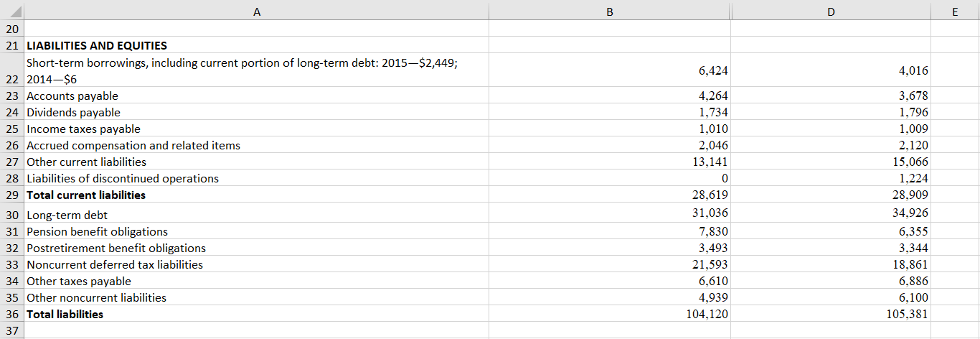Select 'Other noncurrent liabilities' label cell
This screenshot has width=980, height=339.
pyautogui.click(x=257, y=297)
